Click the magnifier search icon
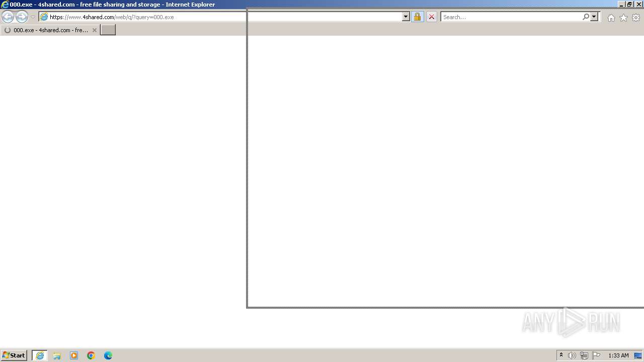This screenshot has width=644, height=362. click(586, 17)
